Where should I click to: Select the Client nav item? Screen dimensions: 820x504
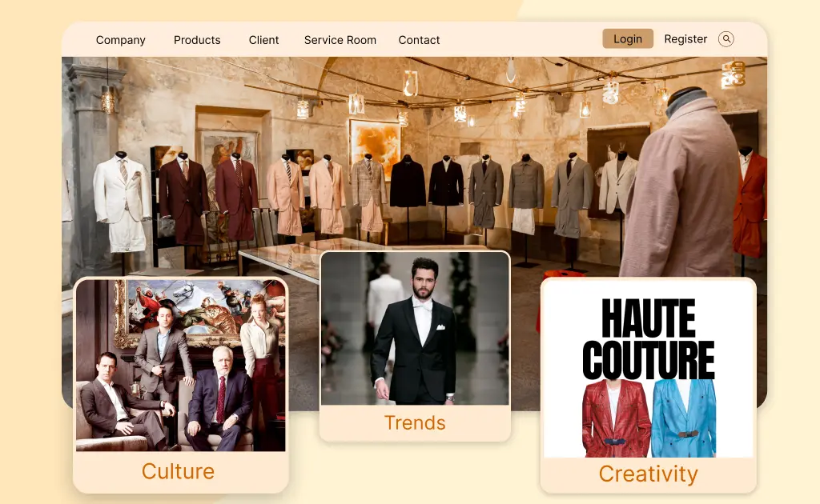(x=263, y=40)
